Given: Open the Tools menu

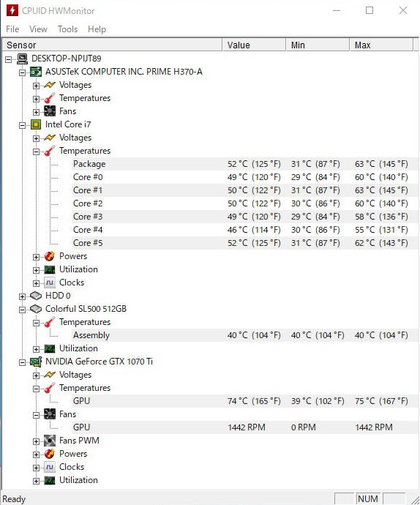Looking at the screenshot, I should coord(67,29).
